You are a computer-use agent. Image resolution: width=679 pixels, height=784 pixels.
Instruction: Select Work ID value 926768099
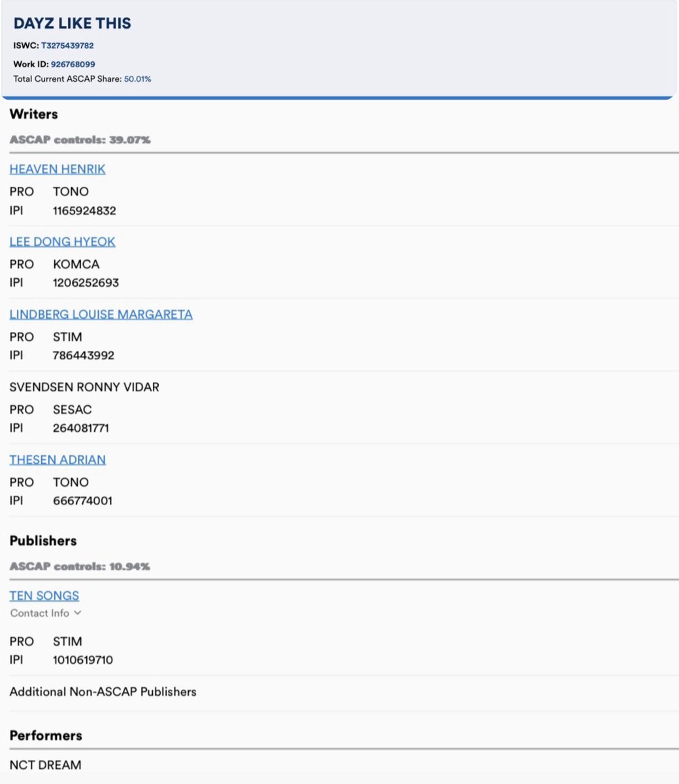[x=73, y=64]
